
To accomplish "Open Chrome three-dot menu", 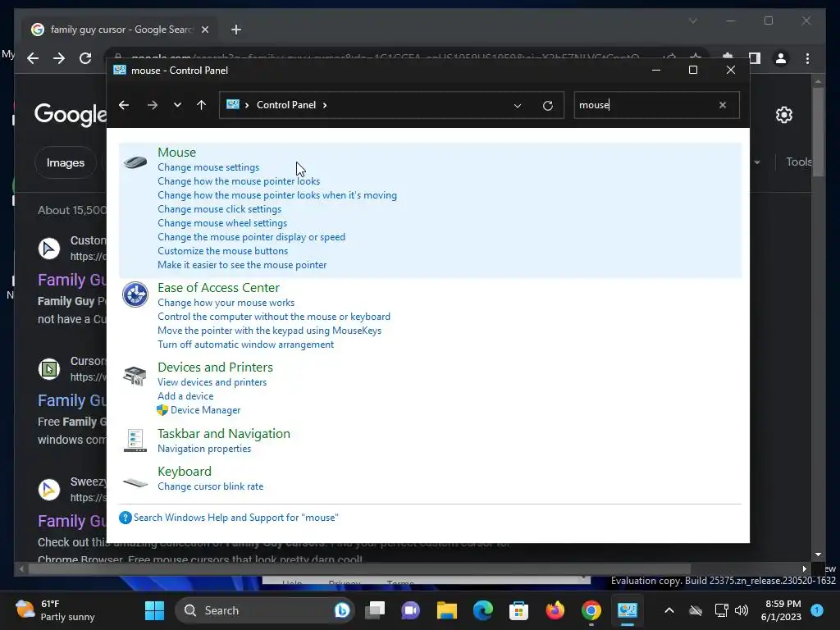I will [x=807, y=58].
